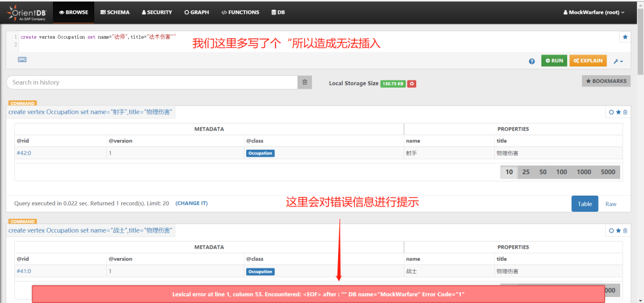Screen dimensions: 644x303
Task: Open the SCHEMA tab
Action: point(114,13)
